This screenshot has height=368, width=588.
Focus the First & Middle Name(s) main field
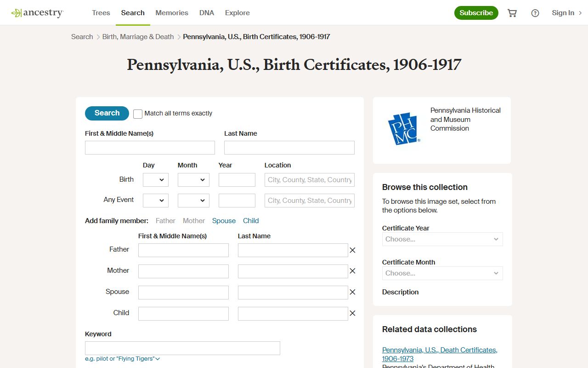[x=150, y=148]
